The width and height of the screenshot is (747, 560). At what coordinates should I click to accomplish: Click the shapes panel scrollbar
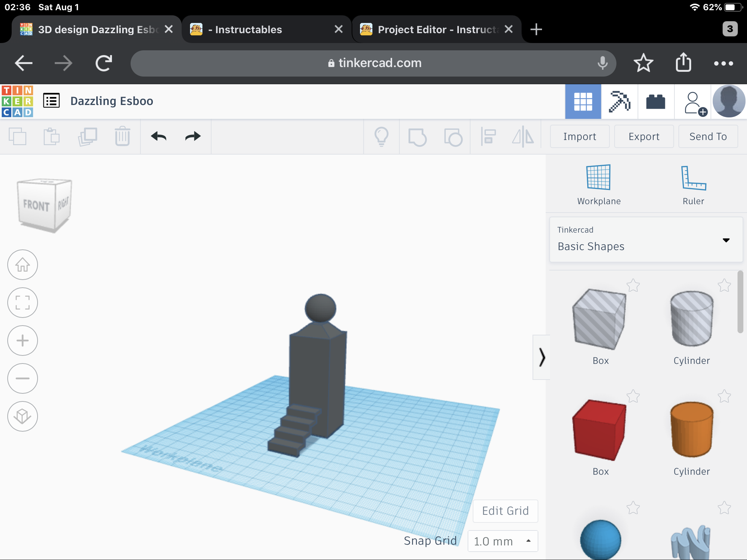coord(740,302)
